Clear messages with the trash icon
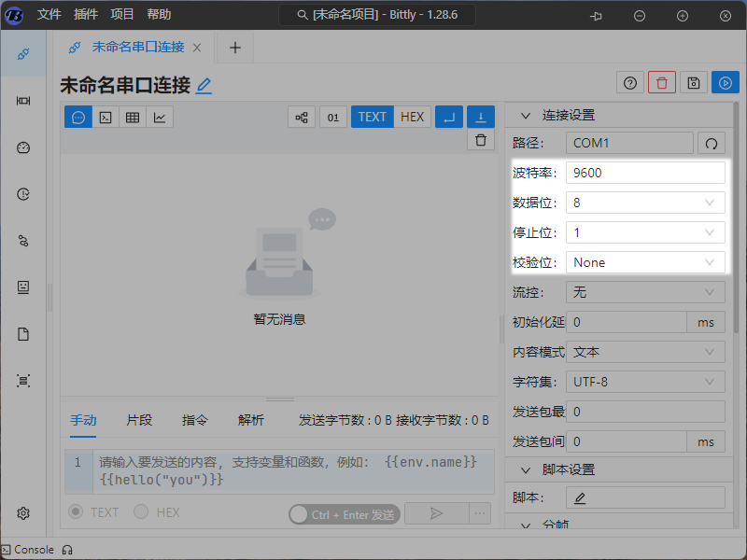 pos(480,140)
